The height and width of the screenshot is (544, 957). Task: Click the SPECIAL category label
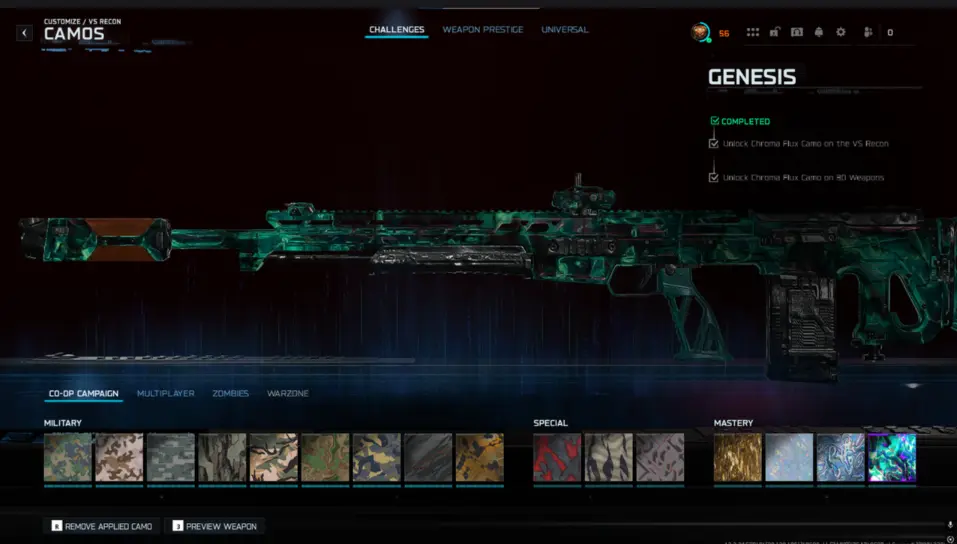coord(551,423)
